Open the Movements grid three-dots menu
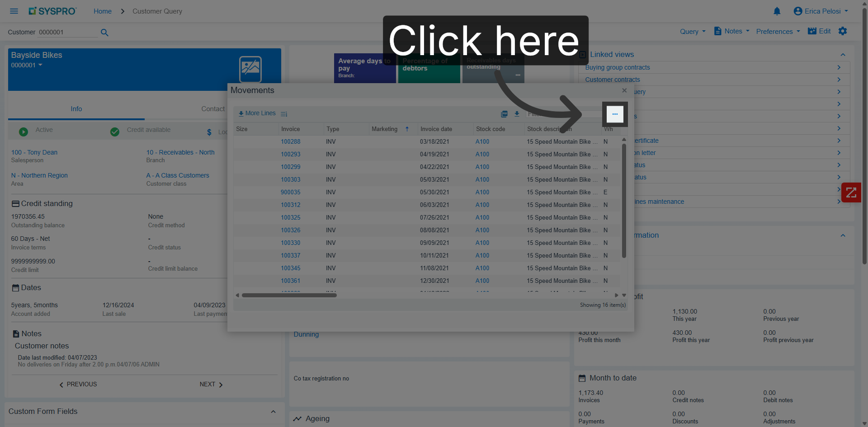 click(615, 114)
